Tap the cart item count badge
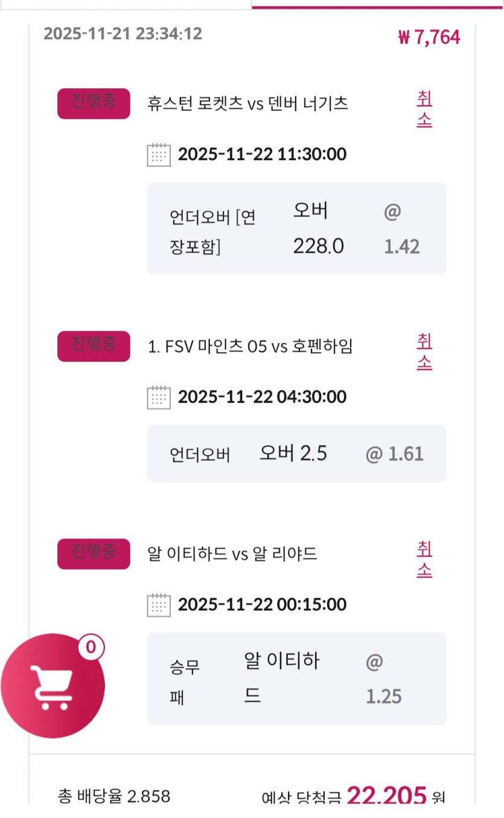 tap(91, 647)
